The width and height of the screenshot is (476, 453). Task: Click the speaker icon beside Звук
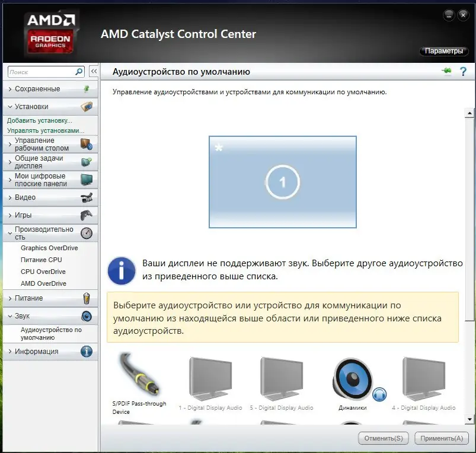coord(87,315)
